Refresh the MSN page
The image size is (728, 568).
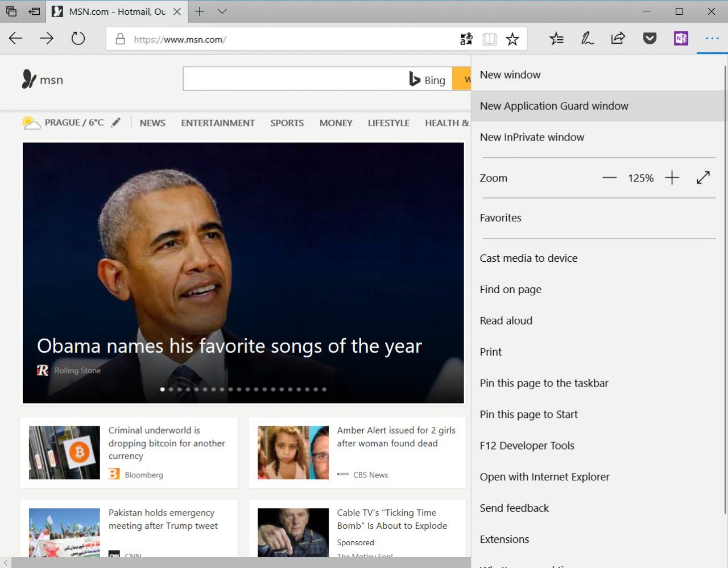coord(78,39)
